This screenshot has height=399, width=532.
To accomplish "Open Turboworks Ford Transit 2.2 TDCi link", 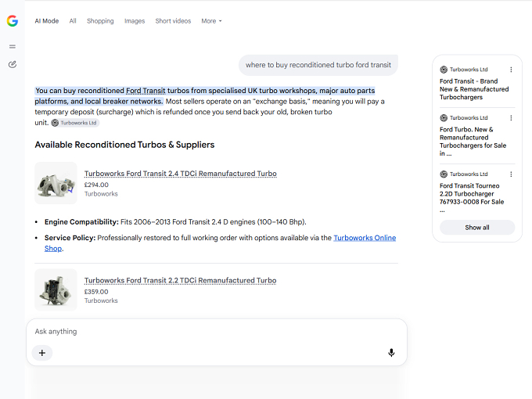I will tap(180, 280).
